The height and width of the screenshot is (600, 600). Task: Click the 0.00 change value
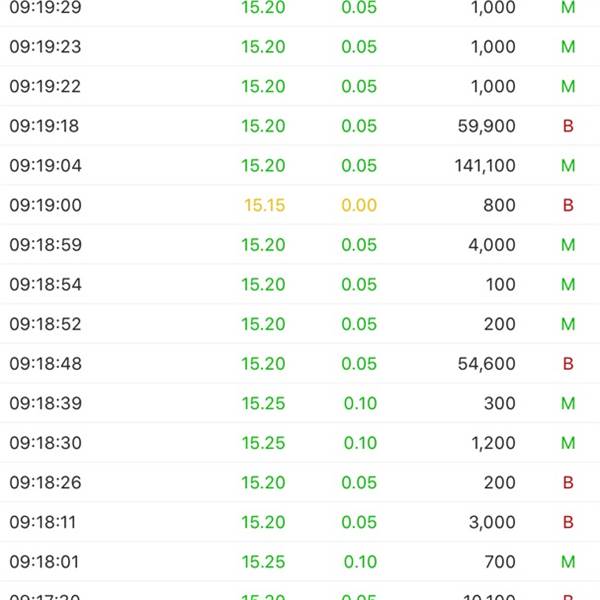[x=359, y=205]
